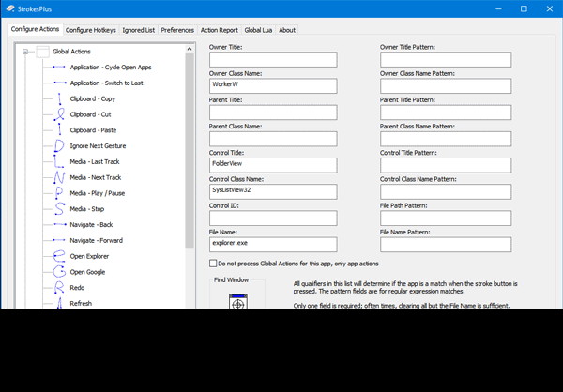The image size is (563, 392).
Task: Select the 'Media - Last Track' action
Action: [x=95, y=162]
